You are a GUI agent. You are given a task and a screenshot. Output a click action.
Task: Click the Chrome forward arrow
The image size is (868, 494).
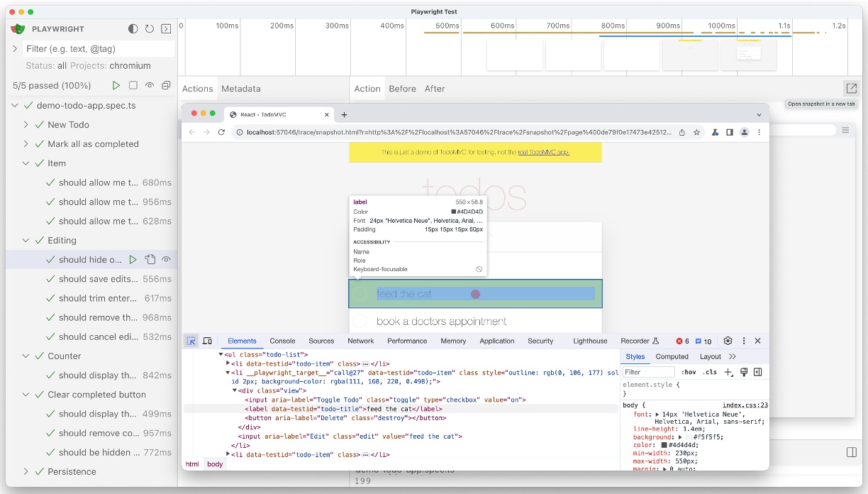click(x=206, y=132)
